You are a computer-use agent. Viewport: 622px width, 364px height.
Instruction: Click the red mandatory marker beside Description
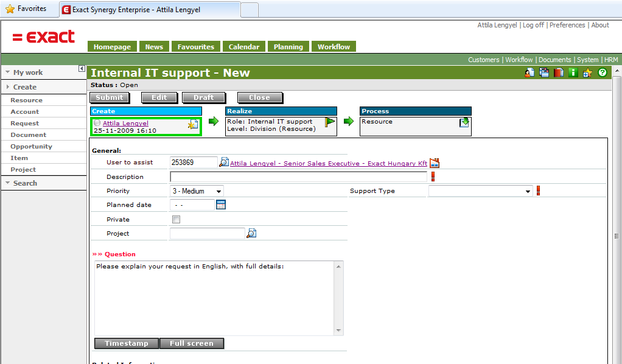point(433,177)
